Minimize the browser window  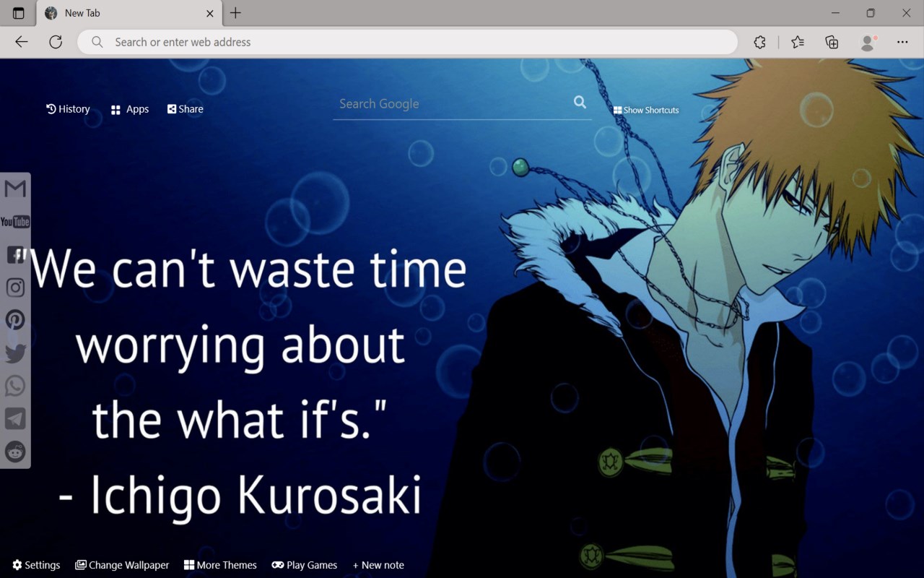point(835,13)
